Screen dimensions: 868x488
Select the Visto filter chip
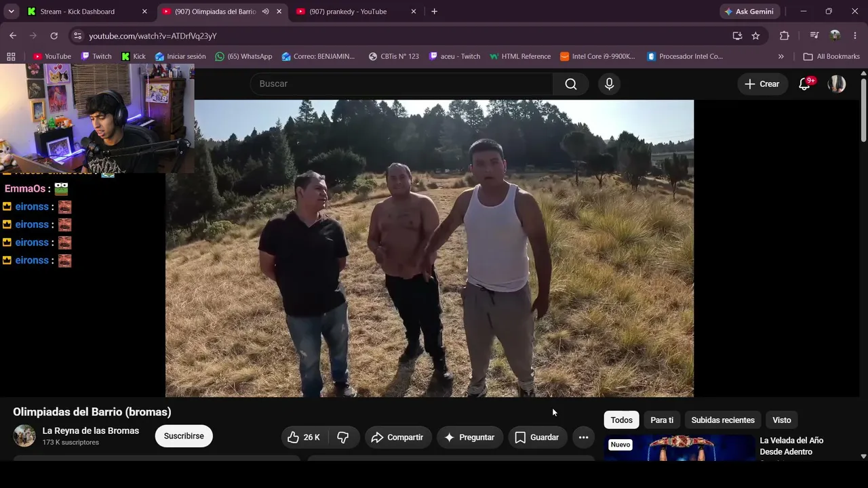coord(782,420)
